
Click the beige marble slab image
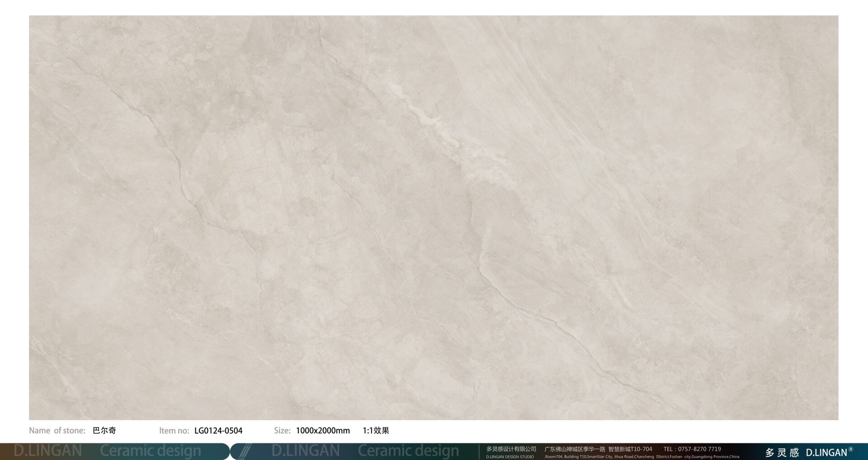433,217
